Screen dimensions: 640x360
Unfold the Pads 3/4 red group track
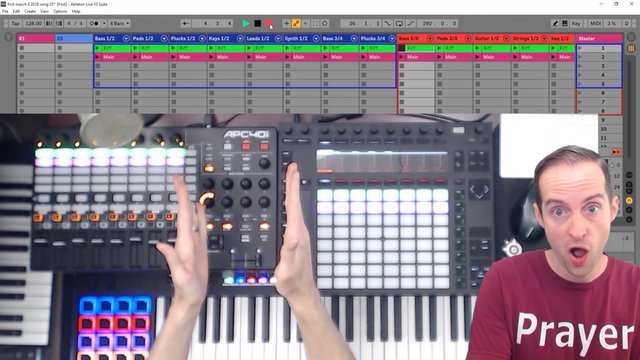pos(468,38)
